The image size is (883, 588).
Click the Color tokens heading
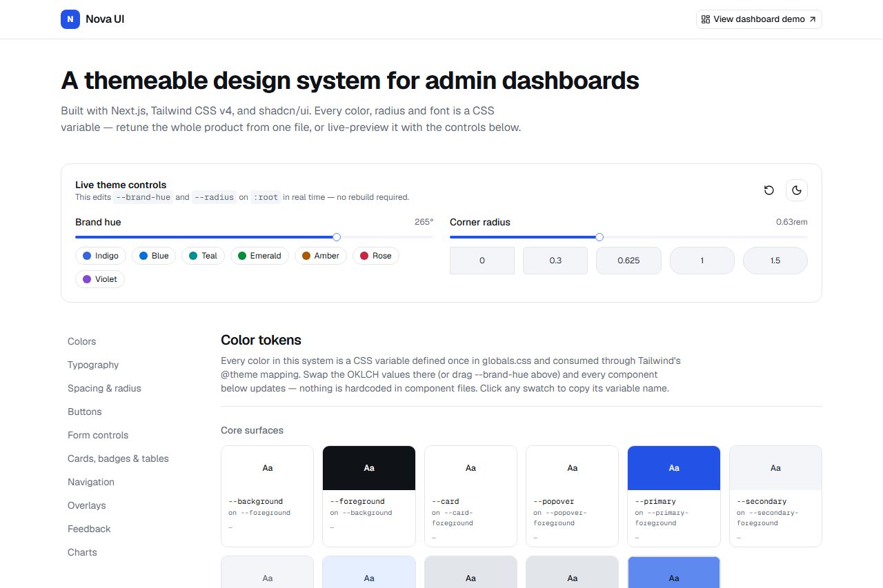tap(261, 340)
